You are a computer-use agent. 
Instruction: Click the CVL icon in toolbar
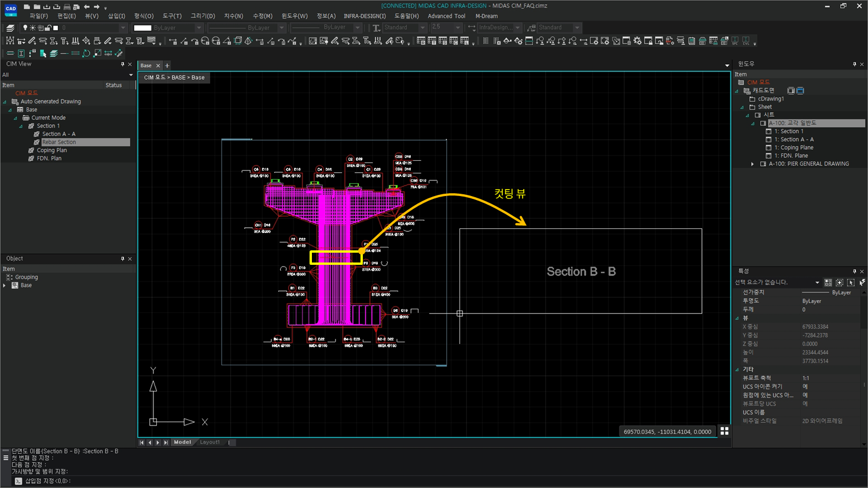point(746,41)
